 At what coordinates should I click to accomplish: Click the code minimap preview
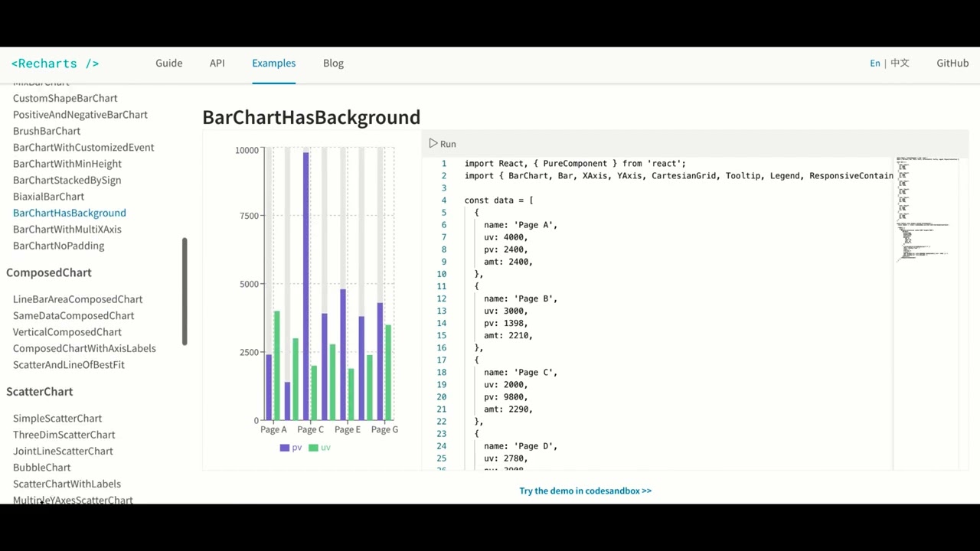(x=927, y=209)
